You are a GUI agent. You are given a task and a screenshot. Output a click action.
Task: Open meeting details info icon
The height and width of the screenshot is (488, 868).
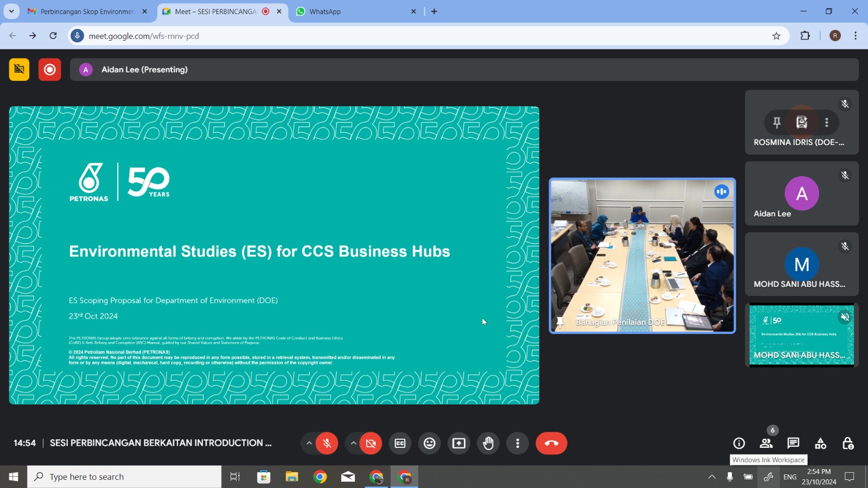(739, 444)
